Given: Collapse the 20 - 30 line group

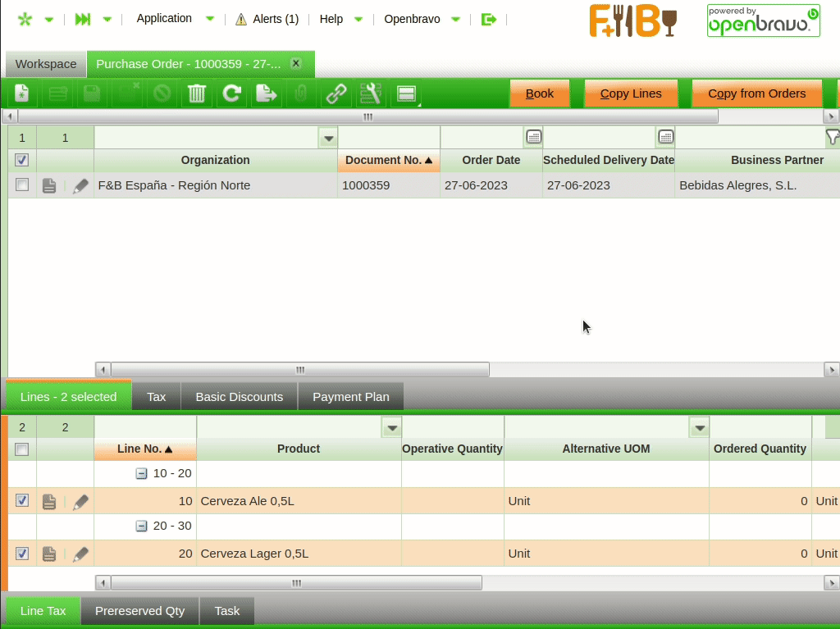Looking at the screenshot, I should (x=141, y=526).
